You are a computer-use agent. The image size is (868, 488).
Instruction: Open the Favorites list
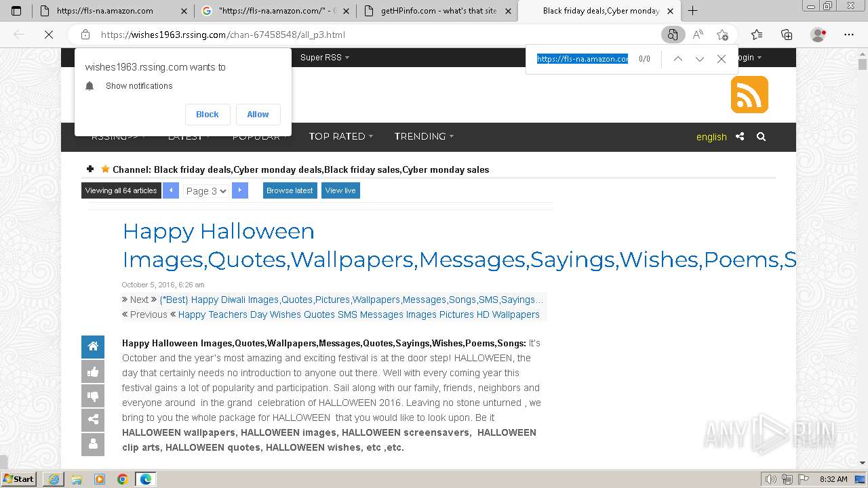point(757,35)
